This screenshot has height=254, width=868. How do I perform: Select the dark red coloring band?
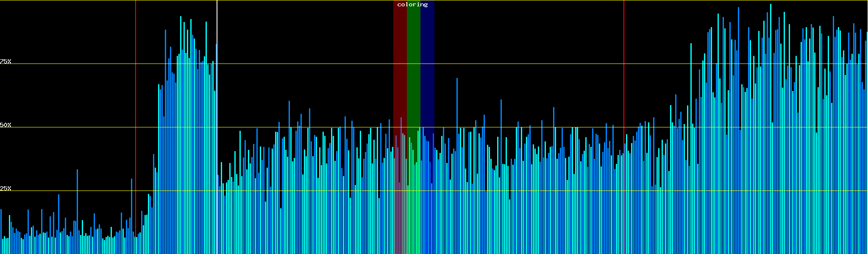pyautogui.click(x=400, y=63)
